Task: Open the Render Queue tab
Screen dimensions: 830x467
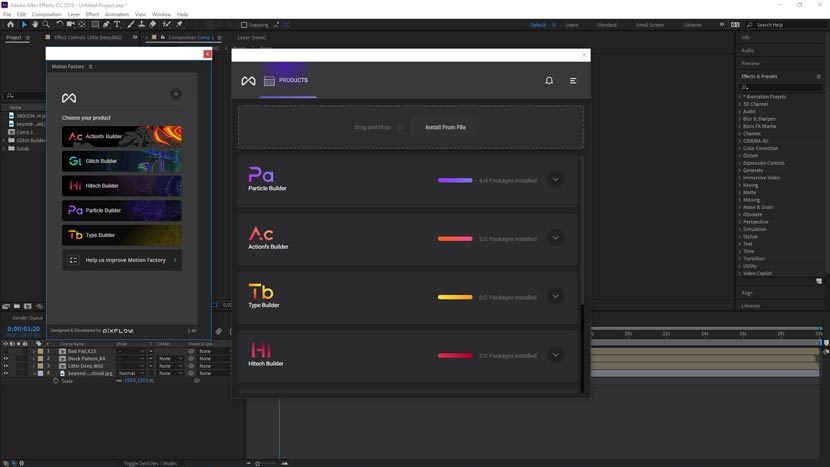Action: click(x=28, y=318)
